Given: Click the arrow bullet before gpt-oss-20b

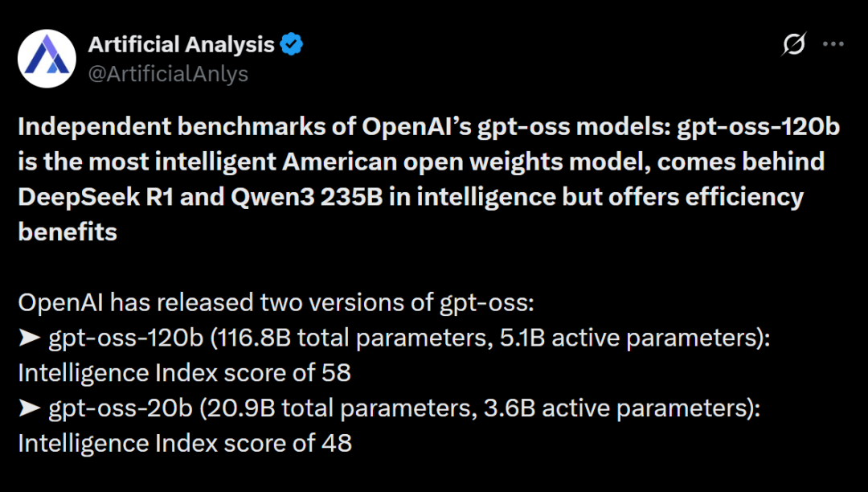Looking at the screenshot, I should point(30,408).
